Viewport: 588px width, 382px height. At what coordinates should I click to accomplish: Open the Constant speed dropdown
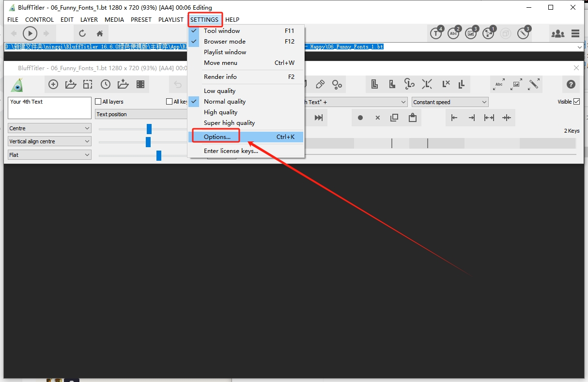[x=450, y=102]
